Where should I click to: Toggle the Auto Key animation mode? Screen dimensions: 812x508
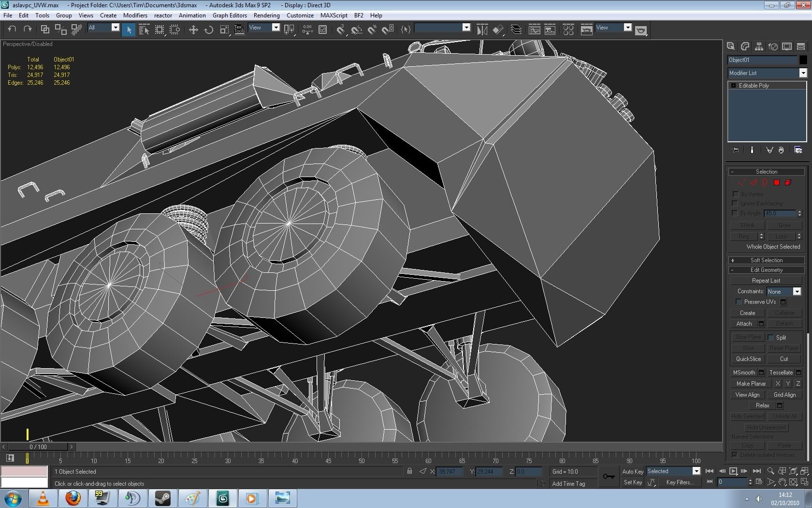coord(632,471)
